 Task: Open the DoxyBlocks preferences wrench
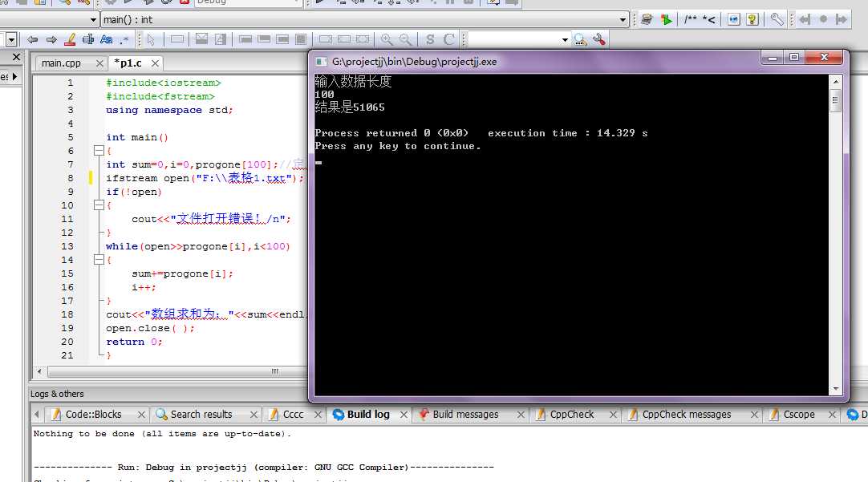pos(777,20)
